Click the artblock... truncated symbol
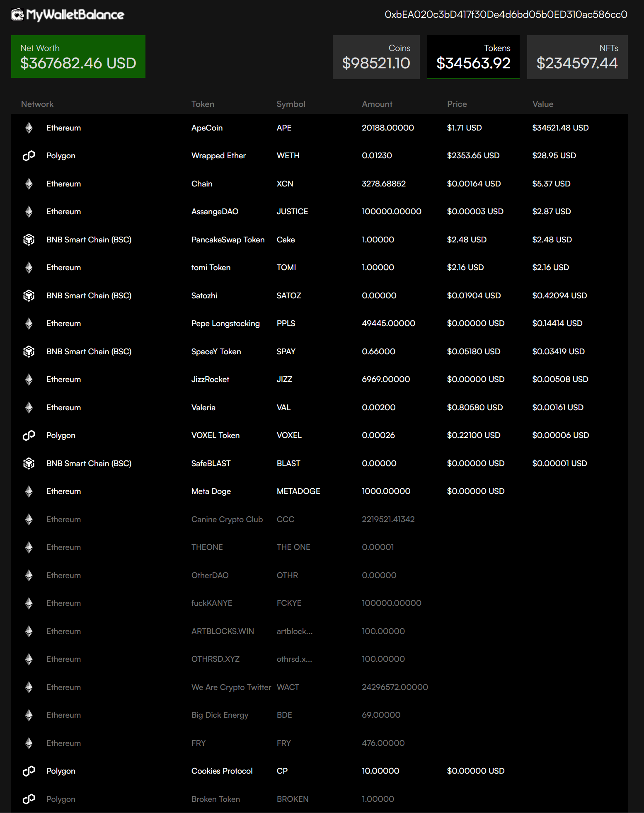Viewport: 644px width, 813px height. pyautogui.click(x=295, y=632)
